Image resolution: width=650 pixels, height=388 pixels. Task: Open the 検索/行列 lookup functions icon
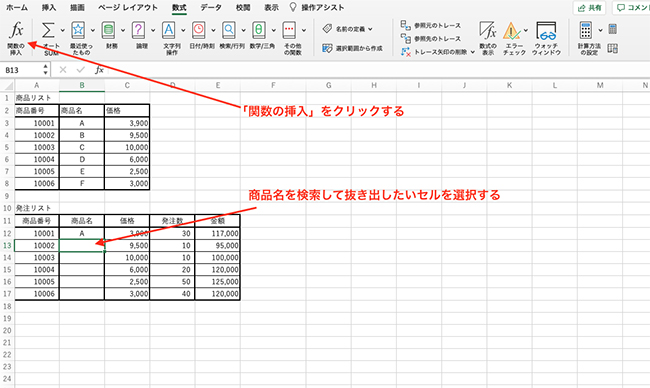[229, 30]
